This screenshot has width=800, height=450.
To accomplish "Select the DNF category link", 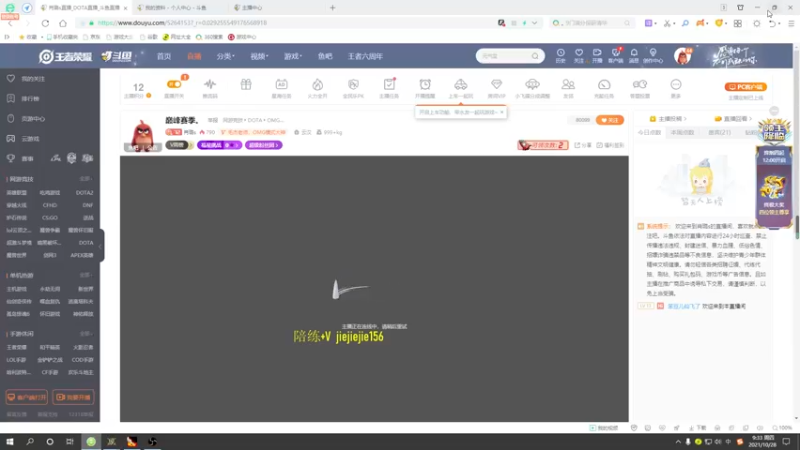I will [88, 205].
